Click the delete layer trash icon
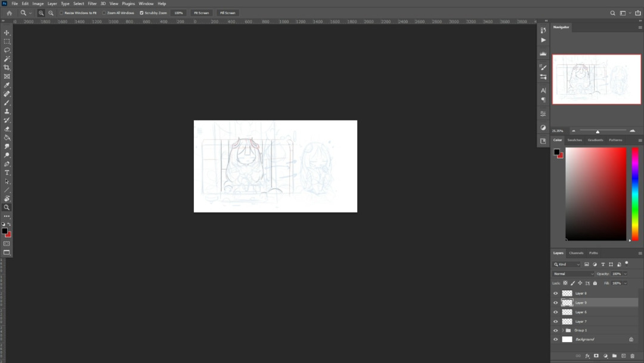Image resolution: width=644 pixels, height=363 pixels. coord(633,356)
